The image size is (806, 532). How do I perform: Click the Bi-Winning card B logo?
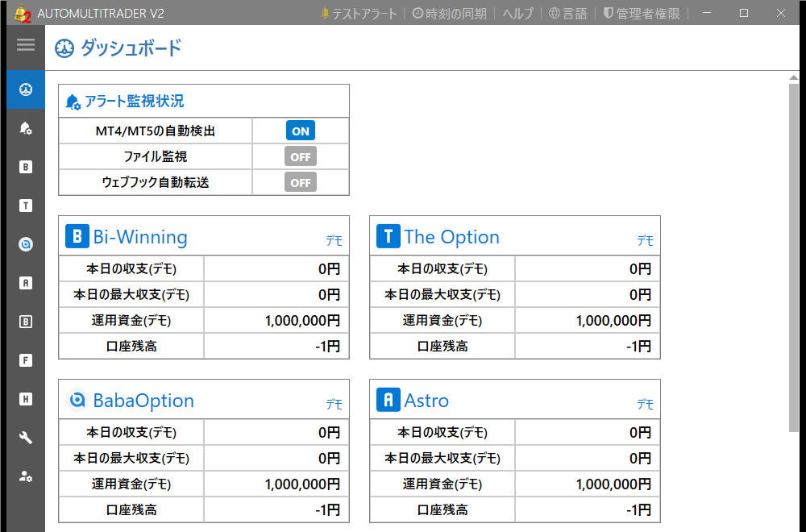click(x=77, y=236)
